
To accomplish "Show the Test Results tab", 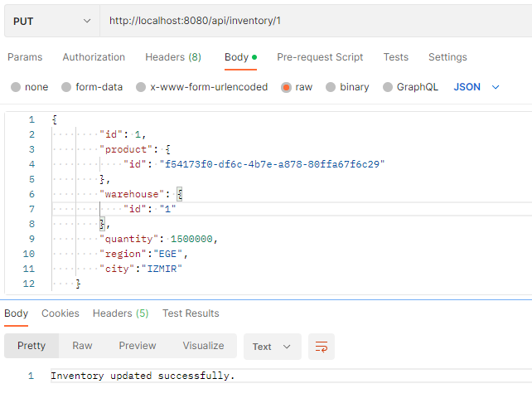I will click(x=191, y=313).
